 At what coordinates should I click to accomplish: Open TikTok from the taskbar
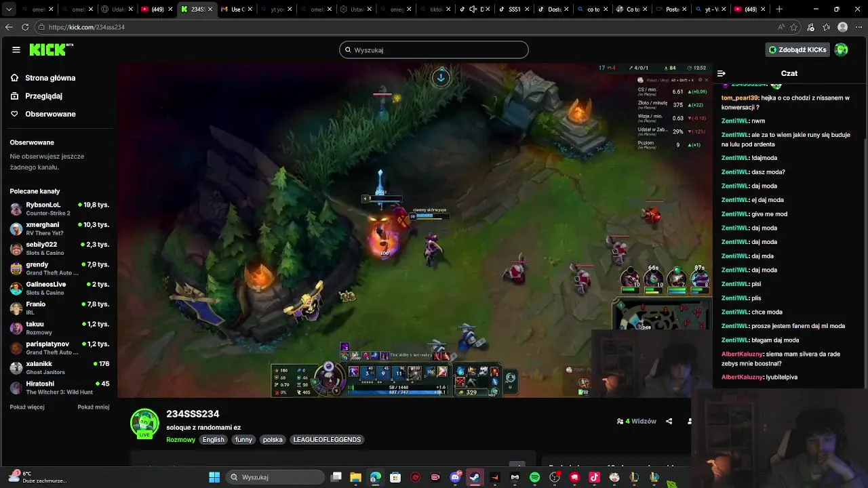(x=594, y=477)
